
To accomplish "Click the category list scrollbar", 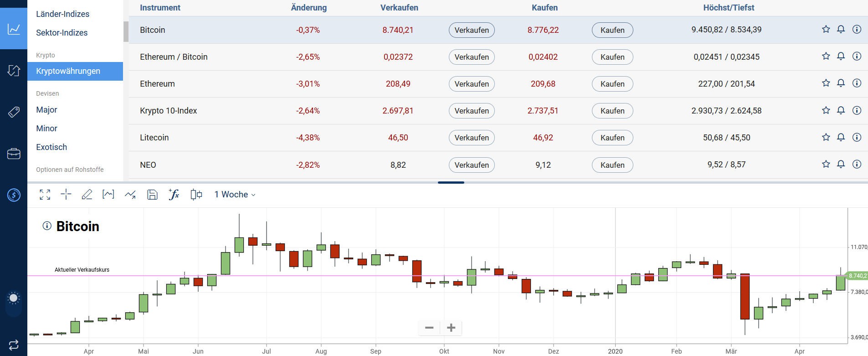I will click(126, 31).
